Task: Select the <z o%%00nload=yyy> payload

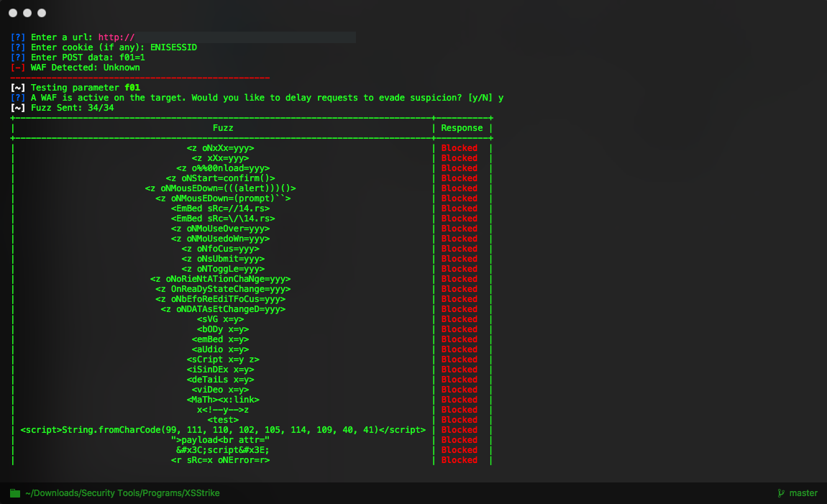Action: (x=223, y=168)
